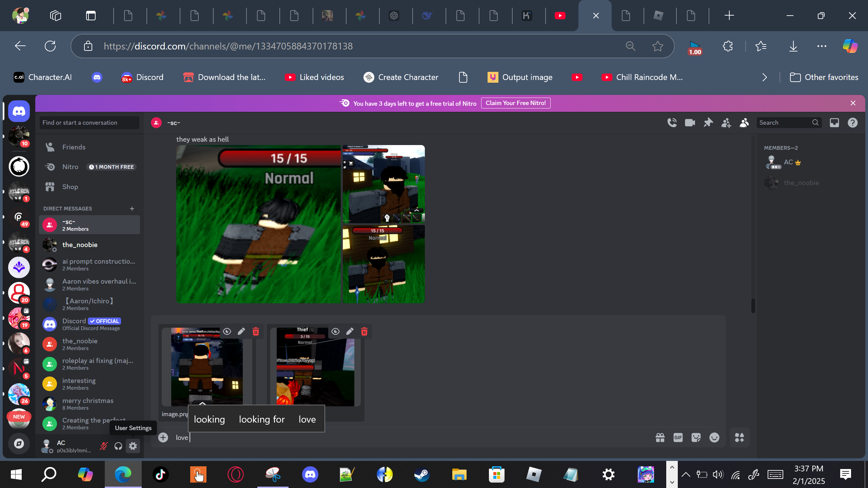Start a video call

click(690, 123)
